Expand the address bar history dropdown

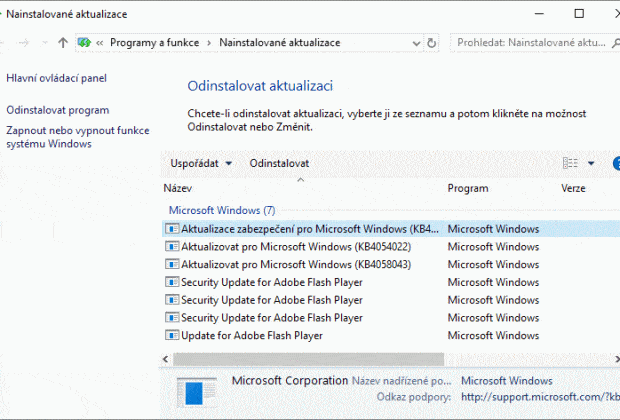coord(416,43)
